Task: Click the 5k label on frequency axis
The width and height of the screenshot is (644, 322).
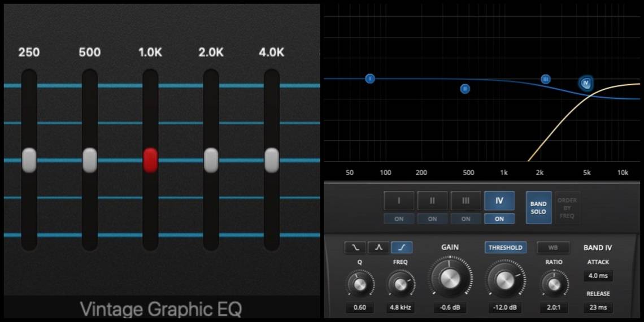Action: pos(587,173)
